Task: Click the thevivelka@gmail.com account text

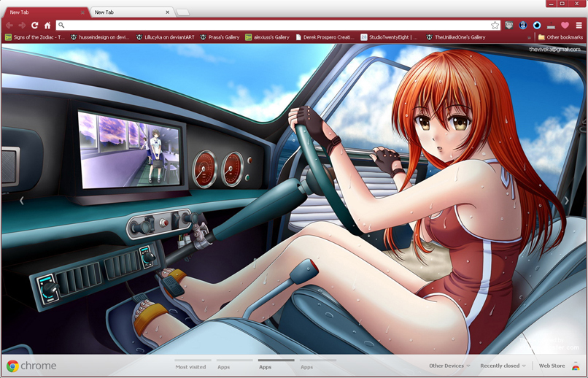Action: [x=554, y=49]
